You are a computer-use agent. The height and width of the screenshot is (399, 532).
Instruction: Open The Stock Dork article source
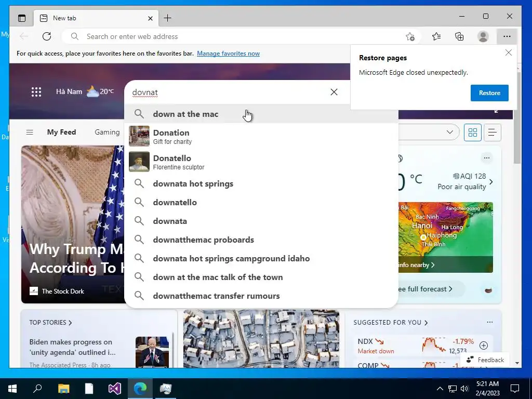coord(57,291)
